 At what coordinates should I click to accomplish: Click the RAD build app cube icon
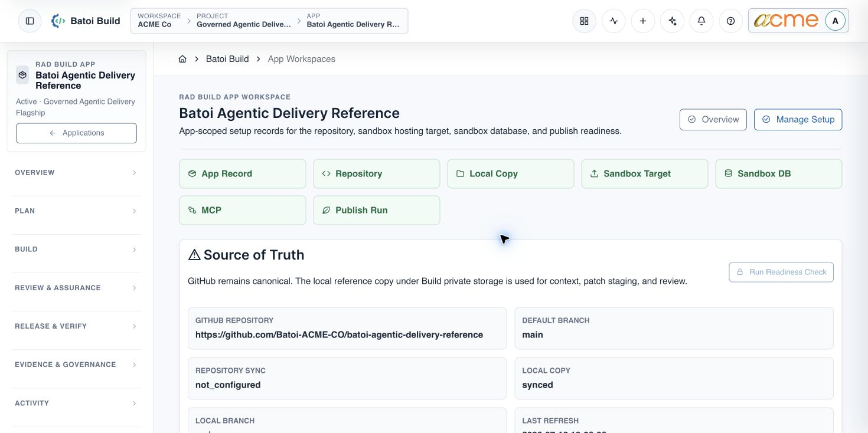click(x=22, y=75)
